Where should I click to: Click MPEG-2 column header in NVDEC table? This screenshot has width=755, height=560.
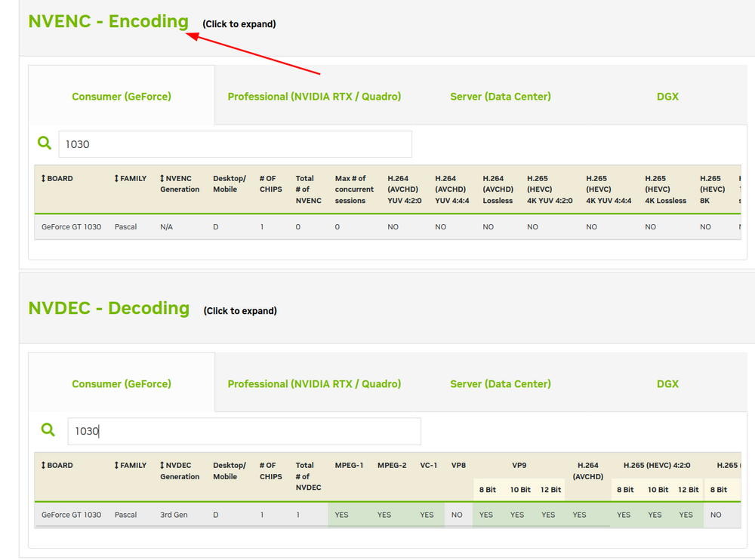coord(392,465)
